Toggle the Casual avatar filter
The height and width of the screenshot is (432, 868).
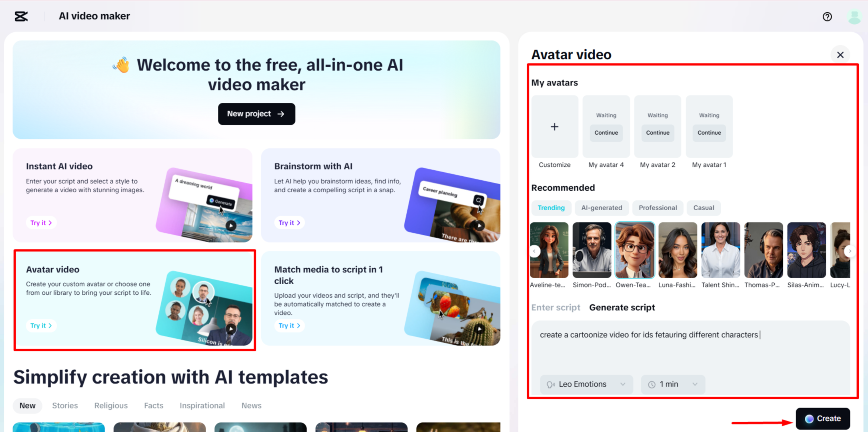(x=703, y=208)
